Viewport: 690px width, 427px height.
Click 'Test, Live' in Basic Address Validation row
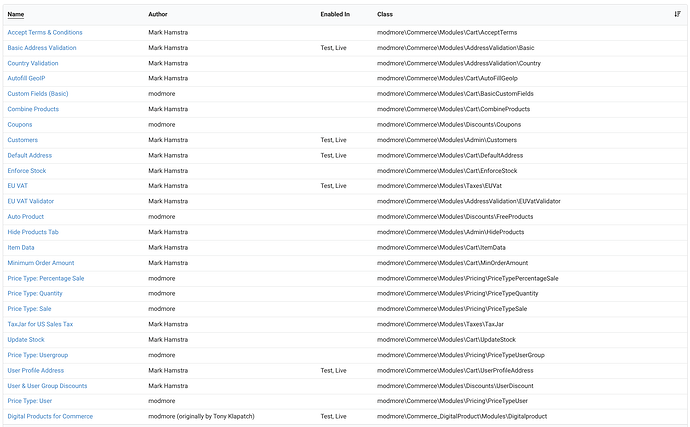pos(333,48)
